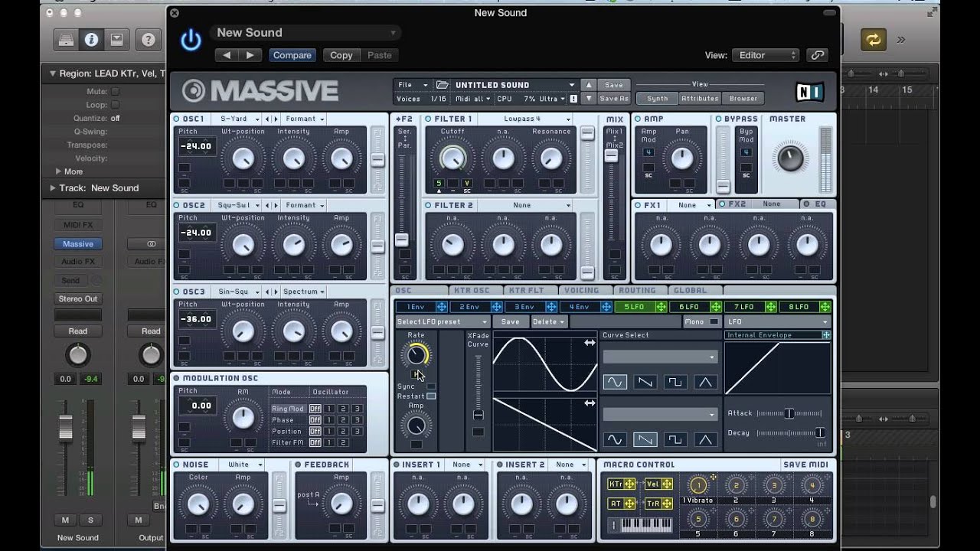
Task: Click the Copy button
Action: [x=341, y=55]
